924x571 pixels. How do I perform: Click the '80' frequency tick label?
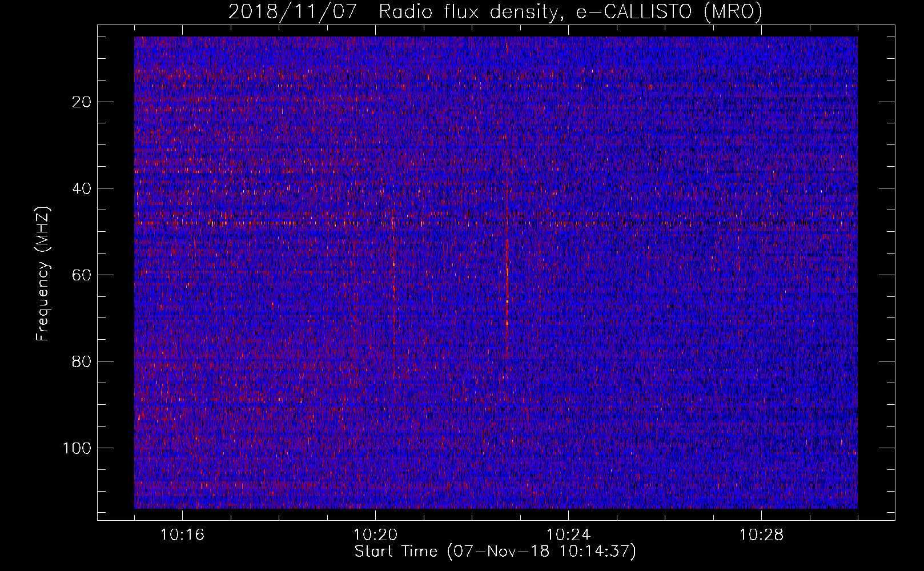82,361
